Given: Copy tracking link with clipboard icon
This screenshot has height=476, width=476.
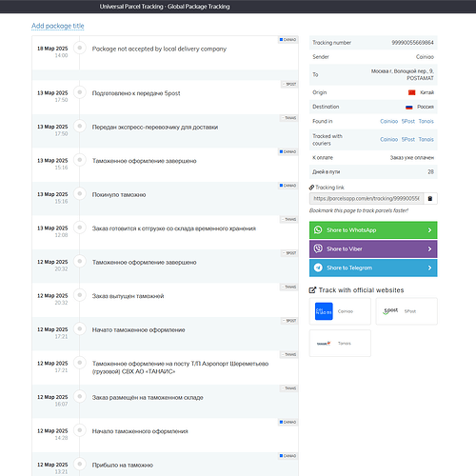Looking at the screenshot, I should [x=430, y=199].
